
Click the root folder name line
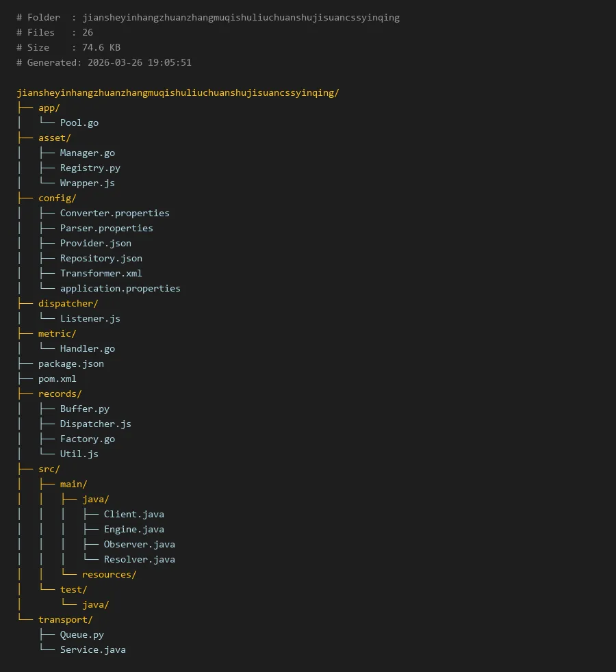coord(177,92)
